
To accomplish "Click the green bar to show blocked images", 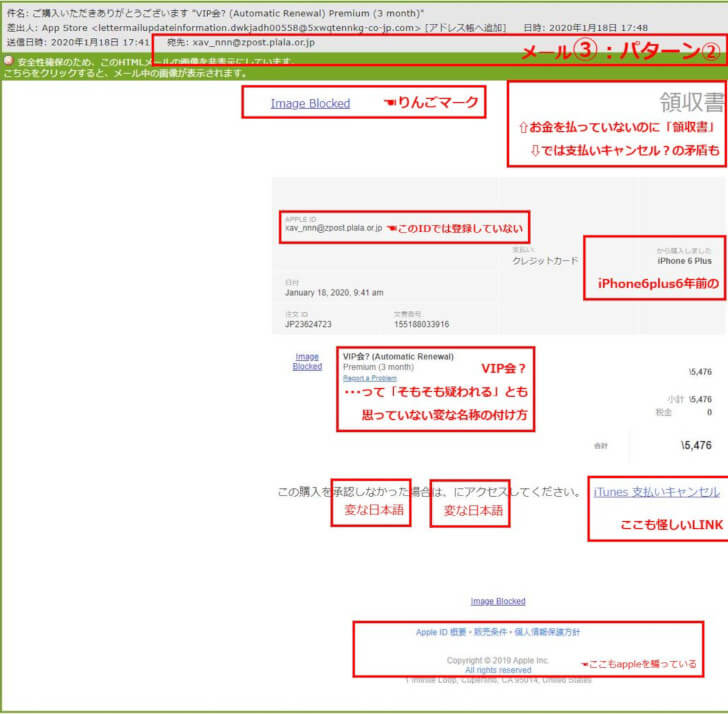I will click(364, 68).
